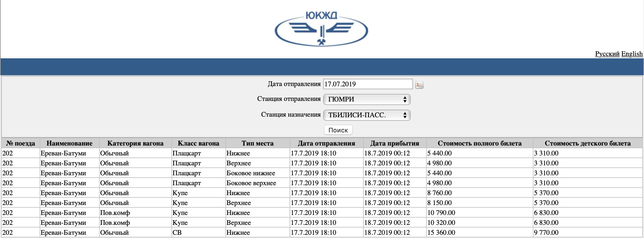
Task: Expand the ТБИЛИСИ-ПАСС. destination station dropdown
Action: coord(367,115)
